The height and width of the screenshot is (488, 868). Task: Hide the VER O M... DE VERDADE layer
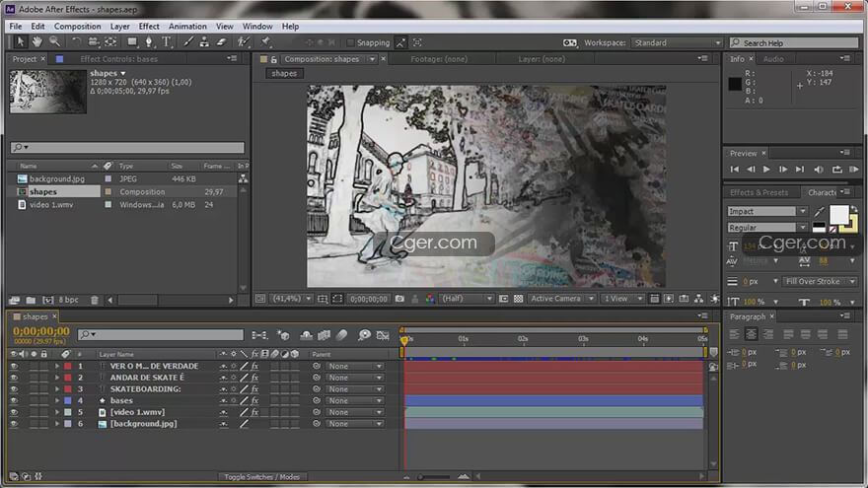(x=14, y=366)
